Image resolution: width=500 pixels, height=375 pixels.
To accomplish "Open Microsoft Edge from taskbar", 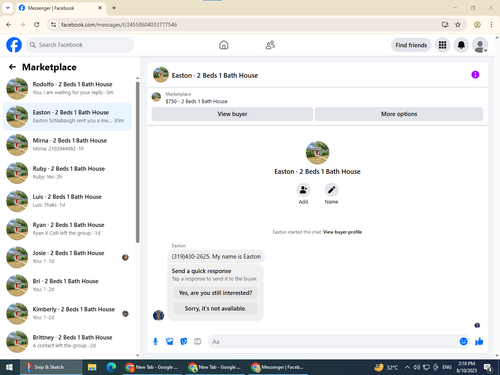I will (111, 367).
